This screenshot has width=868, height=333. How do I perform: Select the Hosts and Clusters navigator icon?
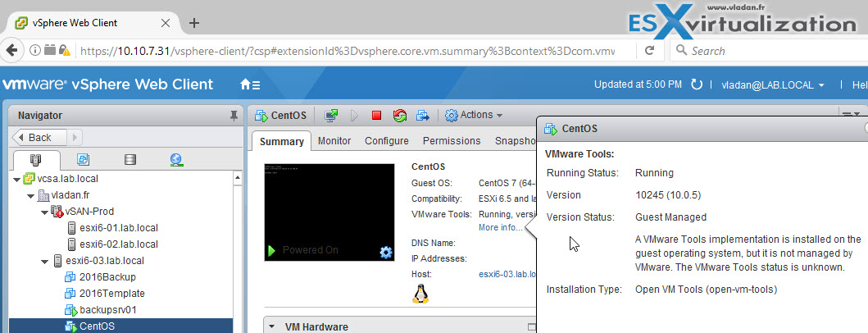click(x=36, y=160)
